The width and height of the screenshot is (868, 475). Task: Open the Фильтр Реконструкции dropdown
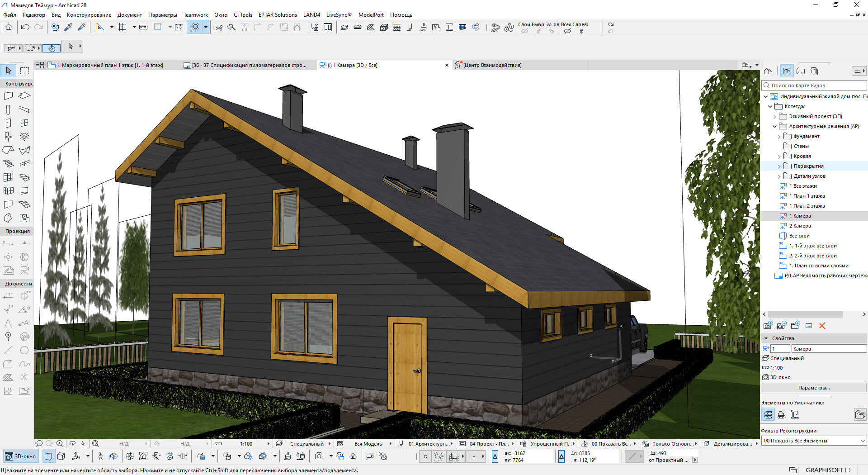[814, 441]
